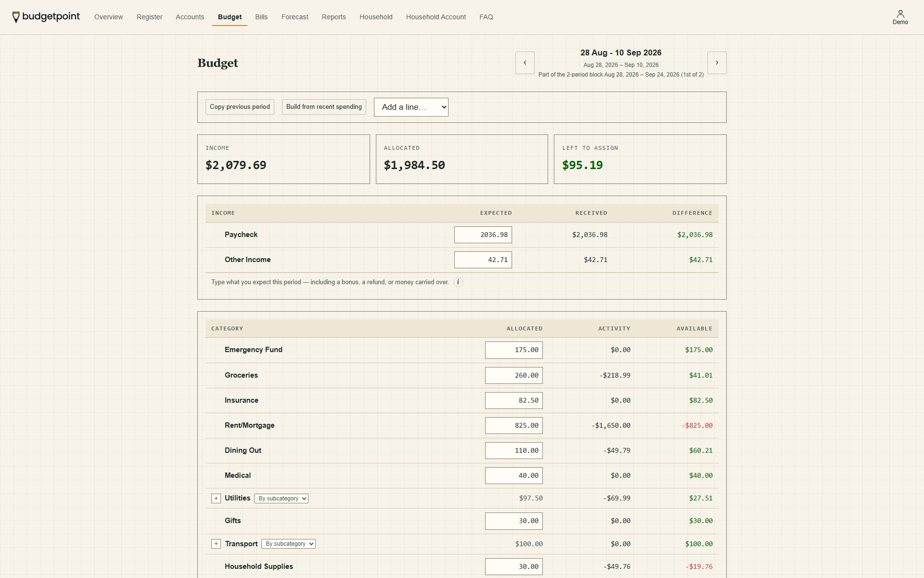Click the Income total $2,079.69
This screenshot has width=924, height=578.
236,165
